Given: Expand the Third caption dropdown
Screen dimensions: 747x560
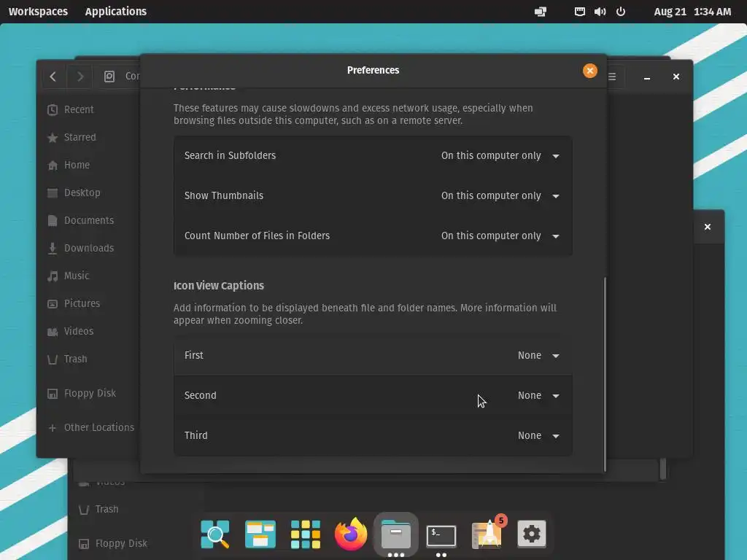Looking at the screenshot, I should pos(538,436).
